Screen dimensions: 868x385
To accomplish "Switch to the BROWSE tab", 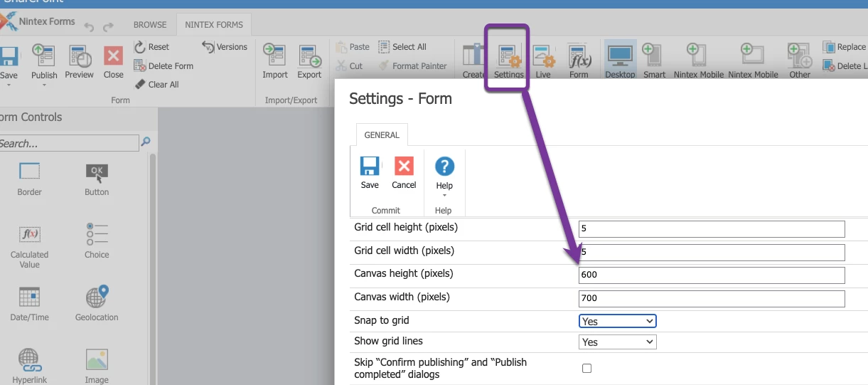I will coord(150,24).
